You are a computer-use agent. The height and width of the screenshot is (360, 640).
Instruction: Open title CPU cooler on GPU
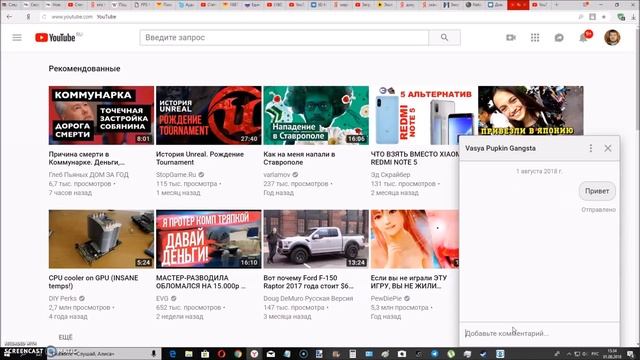pyautogui.click(x=93, y=282)
